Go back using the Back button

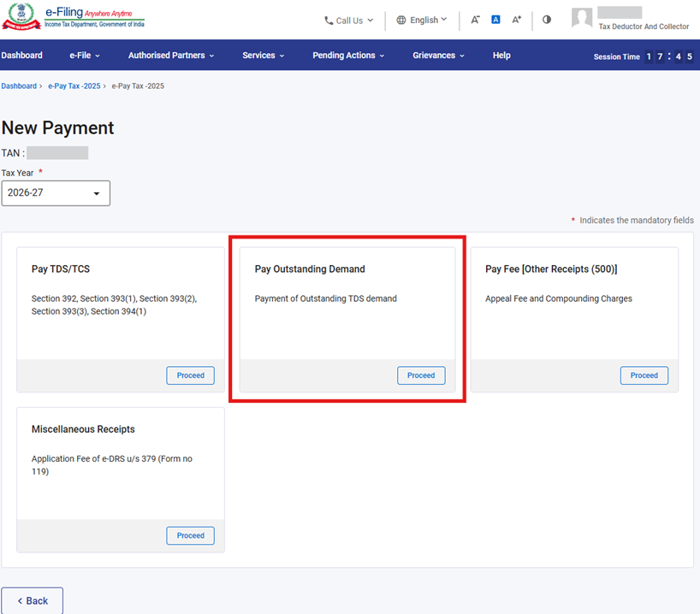coord(33,600)
